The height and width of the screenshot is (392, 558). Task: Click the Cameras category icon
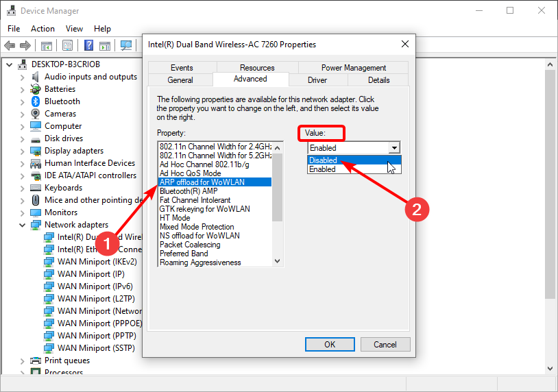click(x=36, y=114)
